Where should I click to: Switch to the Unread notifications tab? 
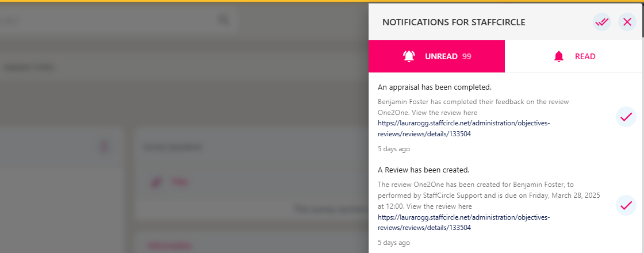[x=436, y=56]
